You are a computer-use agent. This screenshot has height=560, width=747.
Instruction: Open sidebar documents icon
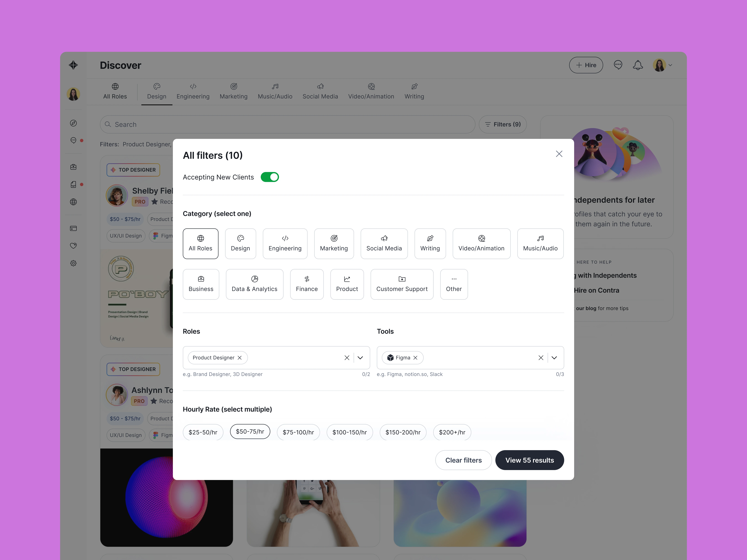pos(73,184)
